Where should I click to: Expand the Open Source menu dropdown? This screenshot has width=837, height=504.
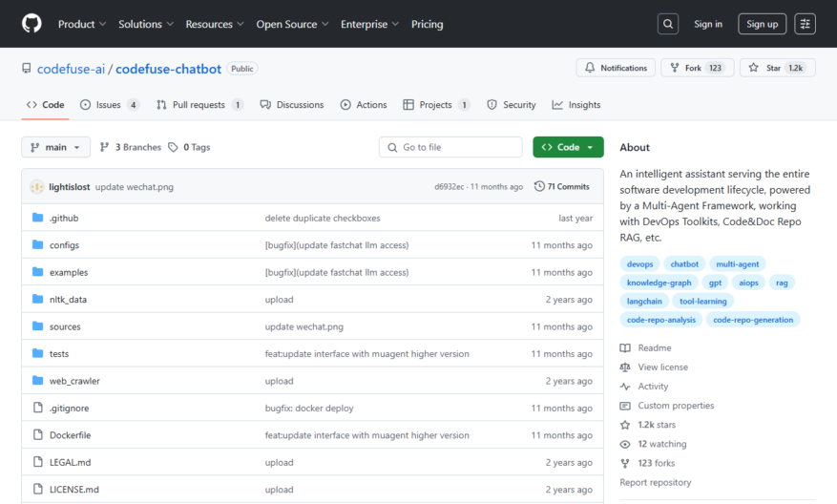click(292, 24)
